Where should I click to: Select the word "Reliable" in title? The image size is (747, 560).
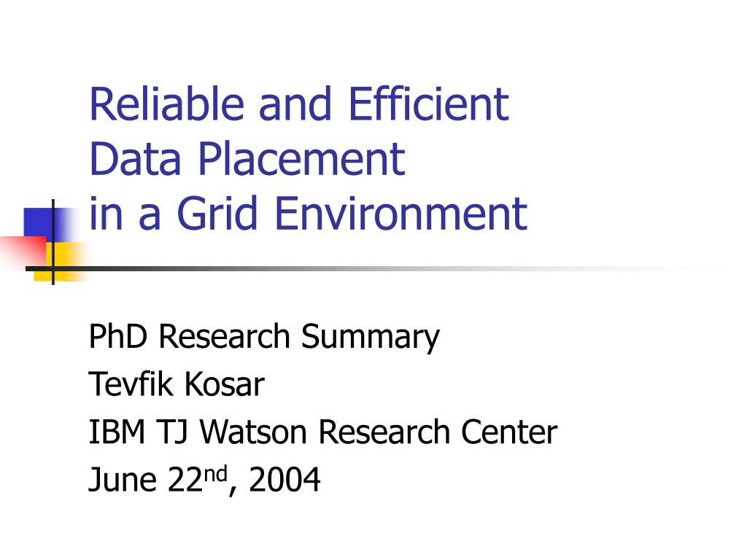tap(167, 104)
